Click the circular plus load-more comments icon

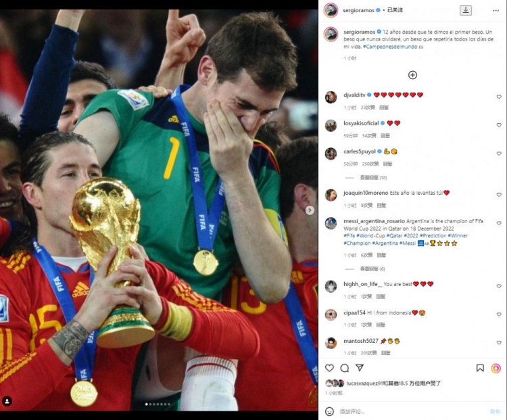click(412, 75)
